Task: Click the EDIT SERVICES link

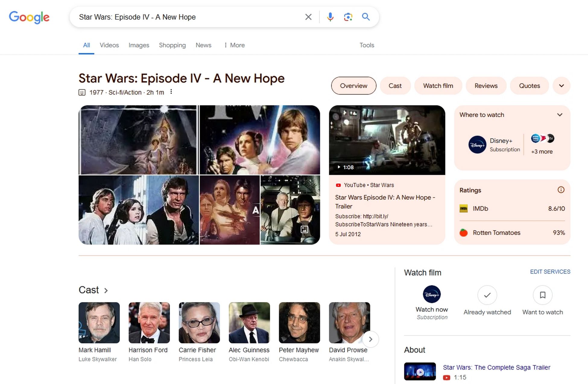Action: (x=550, y=272)
